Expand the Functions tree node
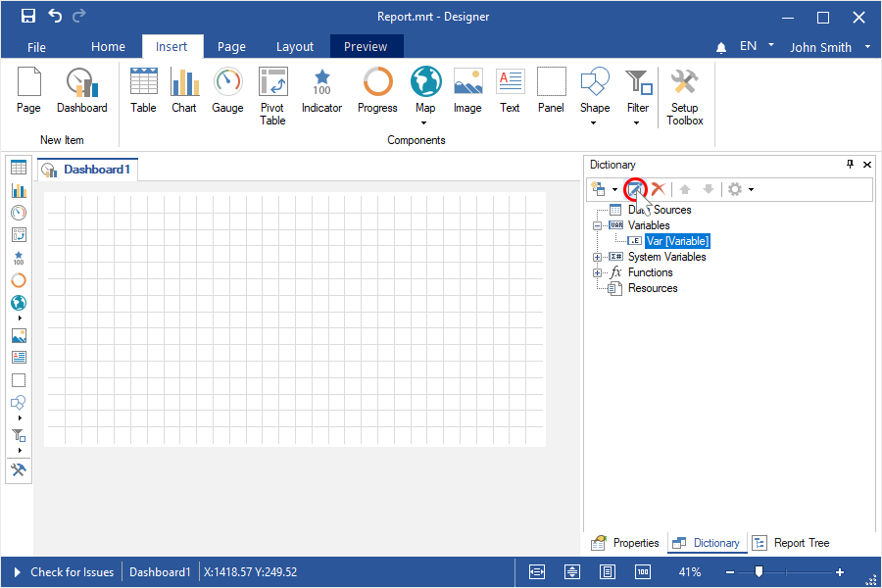 tap(598, 272)
